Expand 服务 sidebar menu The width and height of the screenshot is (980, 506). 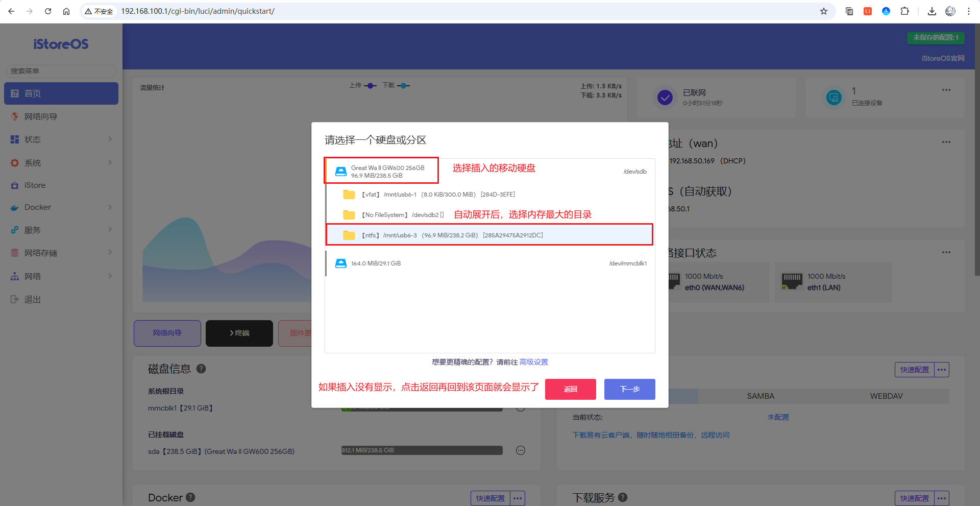pos(61,230)
